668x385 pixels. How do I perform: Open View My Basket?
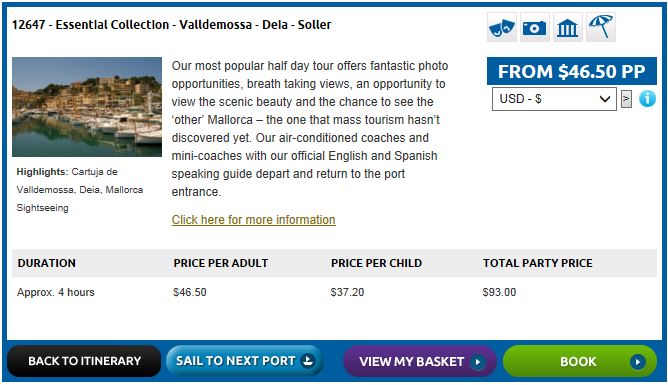(x=420, y=362)
